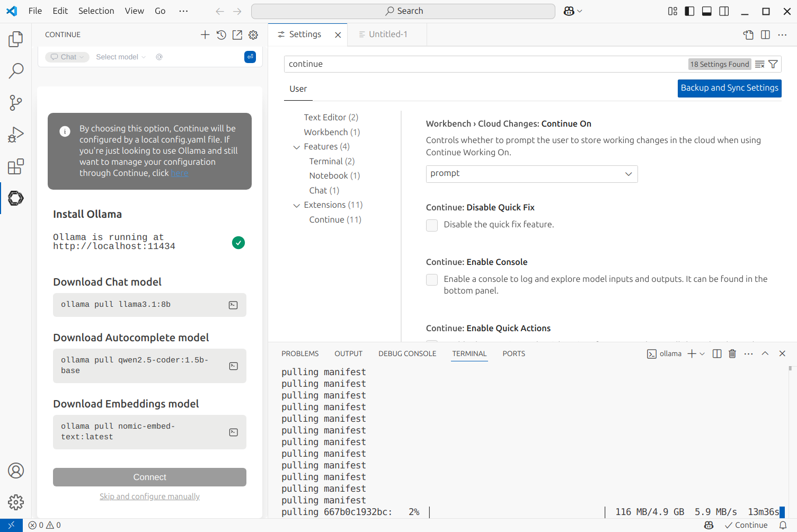Open Run and Debug view
This screenshot has width=797, height=532.
16,135
